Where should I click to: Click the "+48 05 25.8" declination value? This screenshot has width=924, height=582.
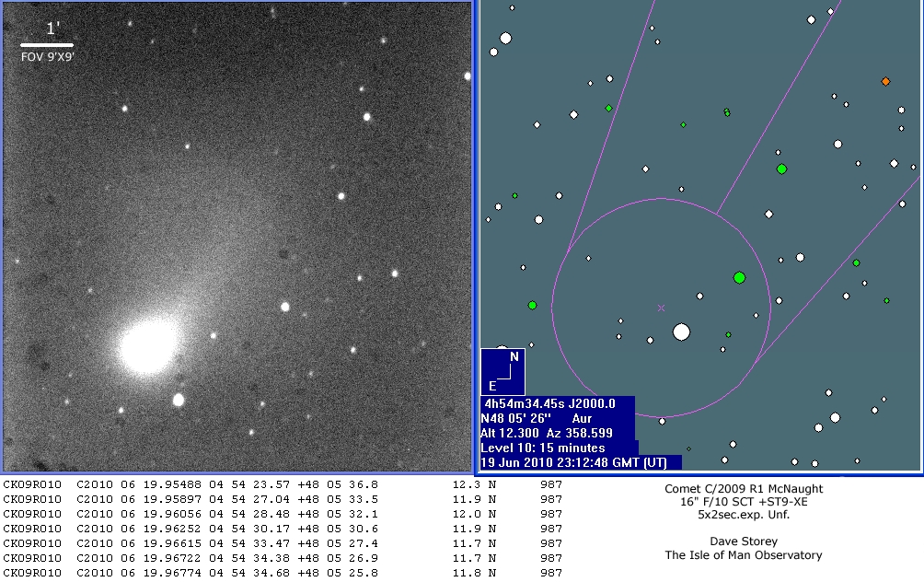tap(338, 573)
